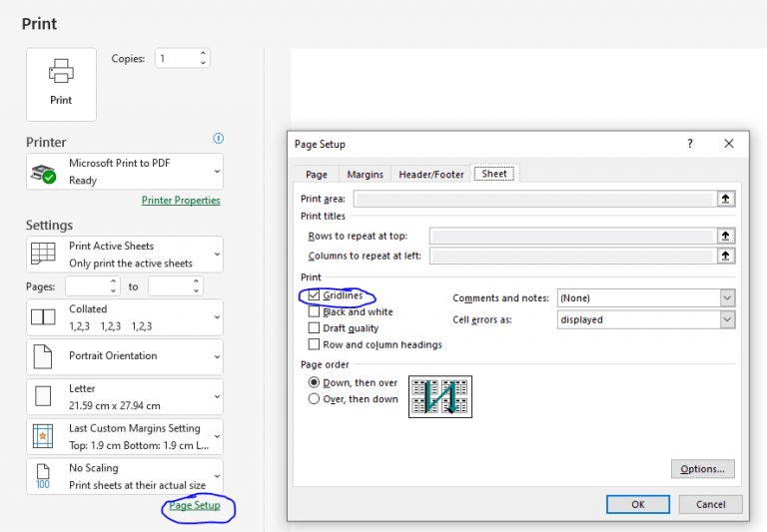Expand the Letter paper size dropdown
The image size is (767, 532).
[125, 396]
